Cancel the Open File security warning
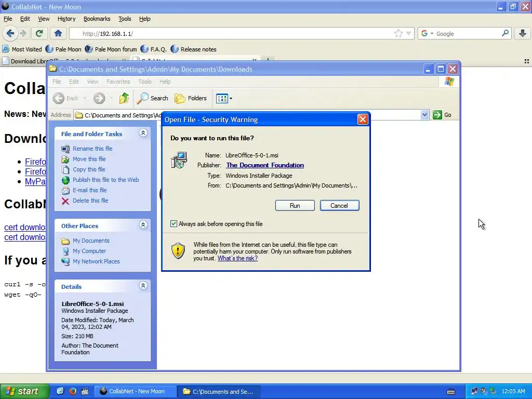 point(339,206)
